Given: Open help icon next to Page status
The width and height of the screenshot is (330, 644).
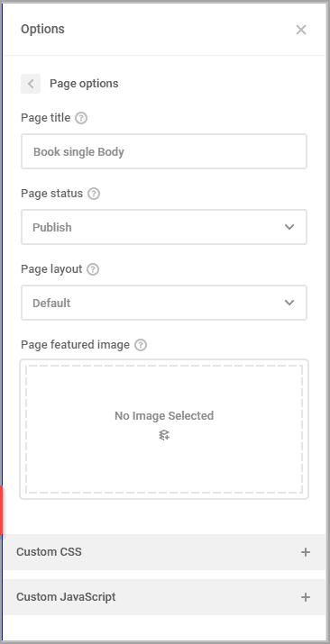Looking at the screenshot, I should point(94,194).
